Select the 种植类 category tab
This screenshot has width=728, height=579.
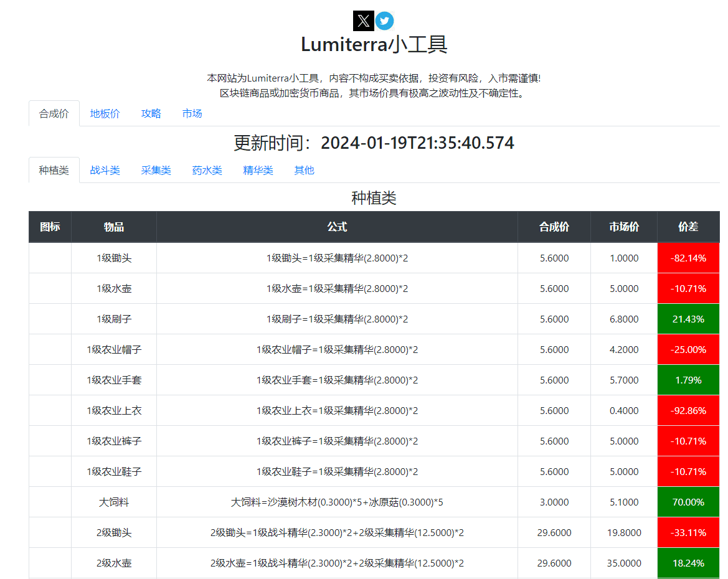54,170
